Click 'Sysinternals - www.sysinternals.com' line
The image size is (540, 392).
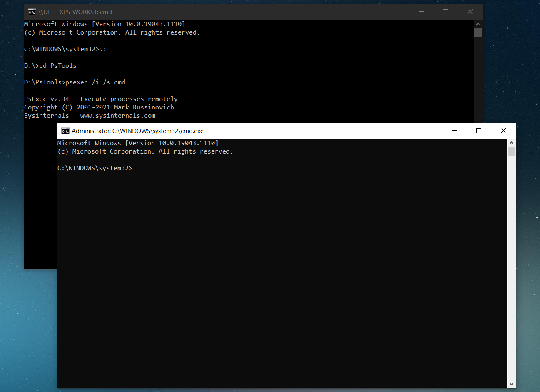pyautogui.click(x=90, y=116)
